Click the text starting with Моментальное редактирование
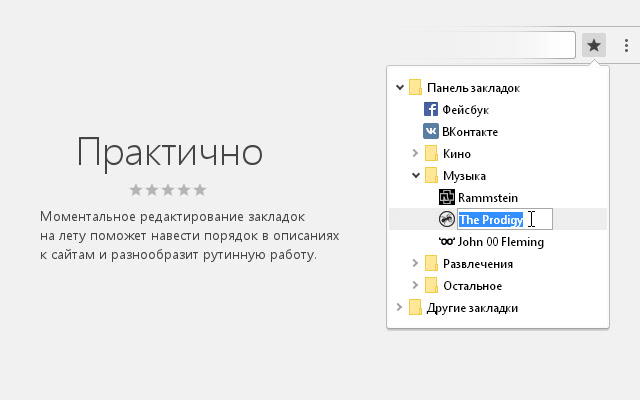 coord(189,236)
